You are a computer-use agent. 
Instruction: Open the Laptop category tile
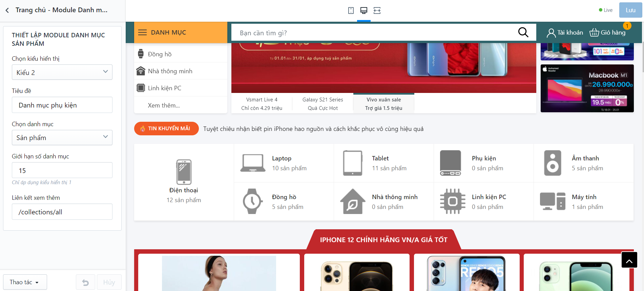tap(284, 163)
